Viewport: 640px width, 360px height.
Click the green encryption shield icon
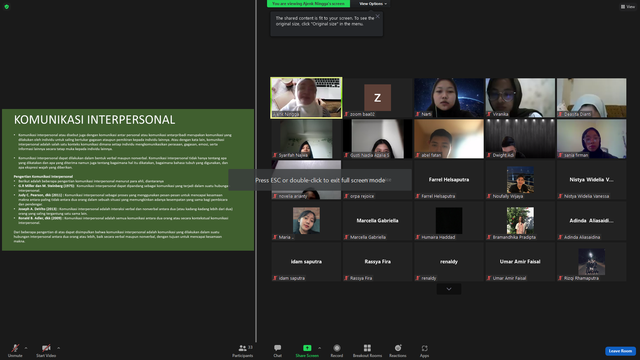[7, 7]
